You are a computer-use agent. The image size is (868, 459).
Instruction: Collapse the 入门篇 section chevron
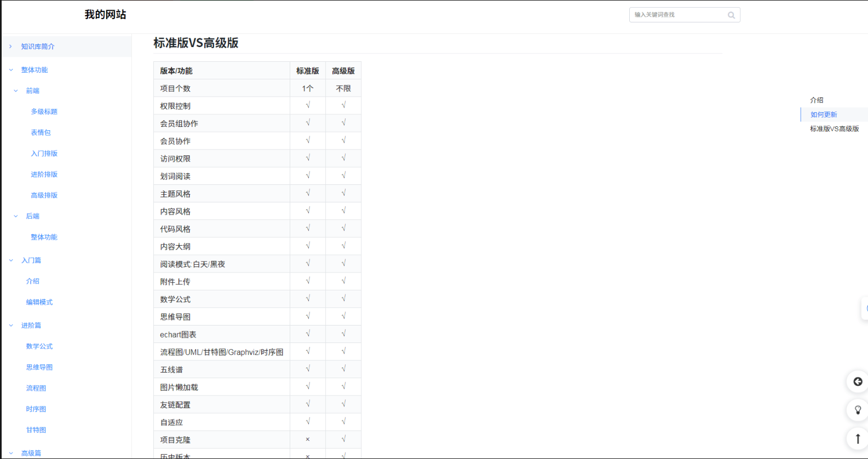(10, 260)
